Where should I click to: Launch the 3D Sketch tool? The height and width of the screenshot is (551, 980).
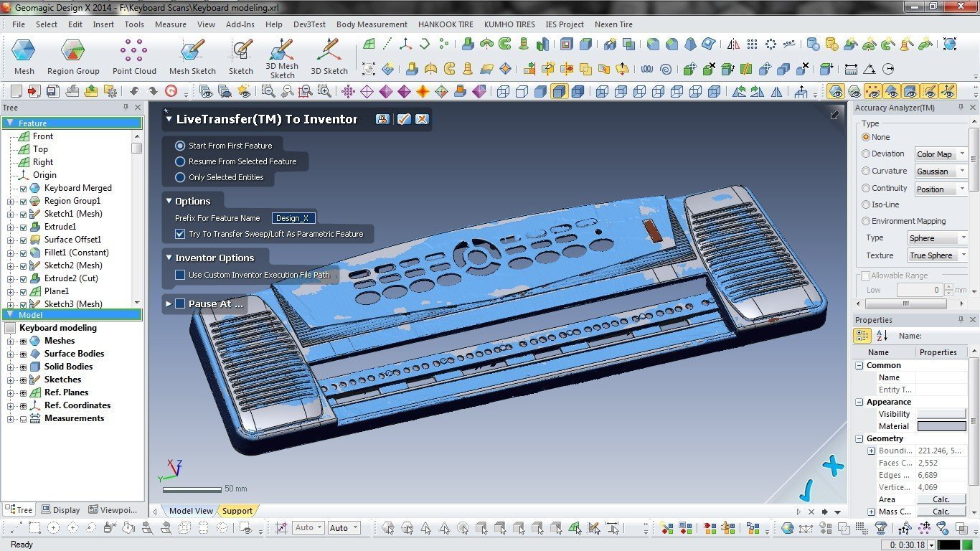tap(329, 57)
